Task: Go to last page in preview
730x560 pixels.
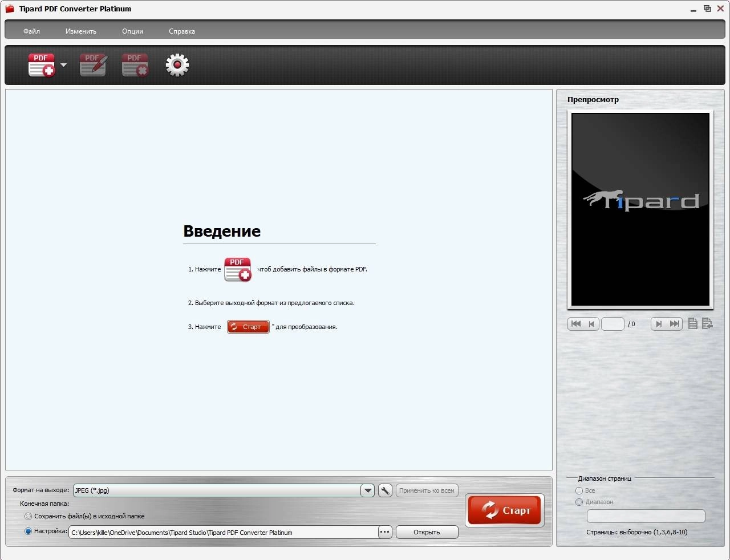Action: pyautogui.click(x=675, y=324)
